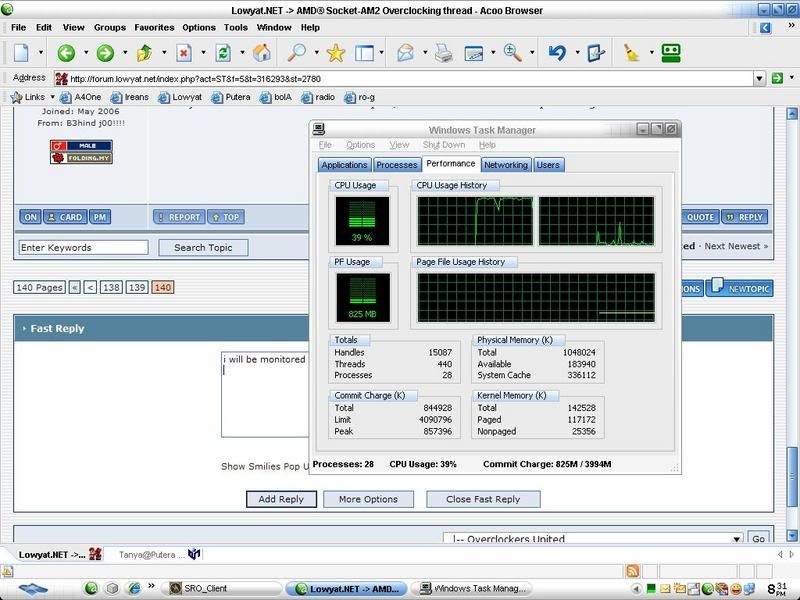Open the address bar URL dropdown
The height and width of the screenshot is (600, 800).
[x=761, y=78]
